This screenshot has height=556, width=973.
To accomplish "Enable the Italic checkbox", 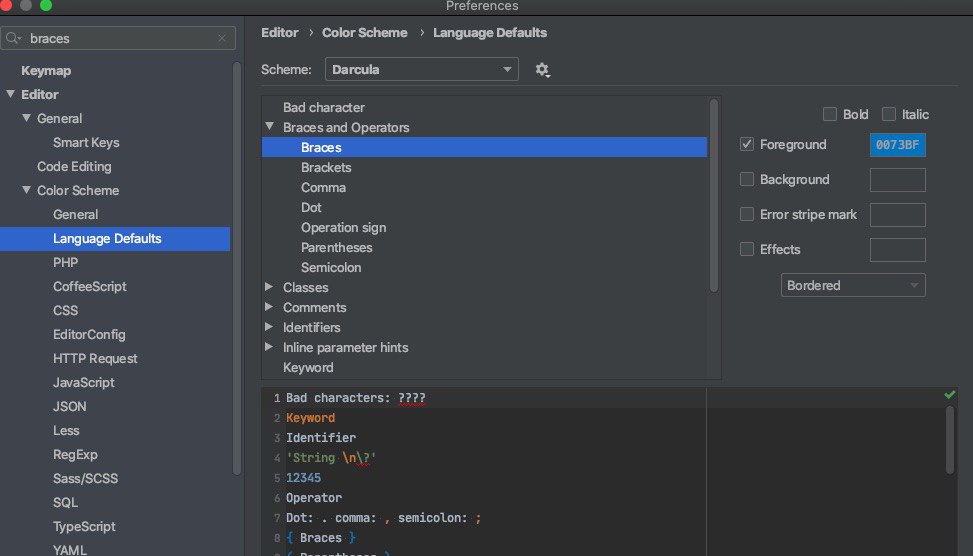I will [888, 114].
